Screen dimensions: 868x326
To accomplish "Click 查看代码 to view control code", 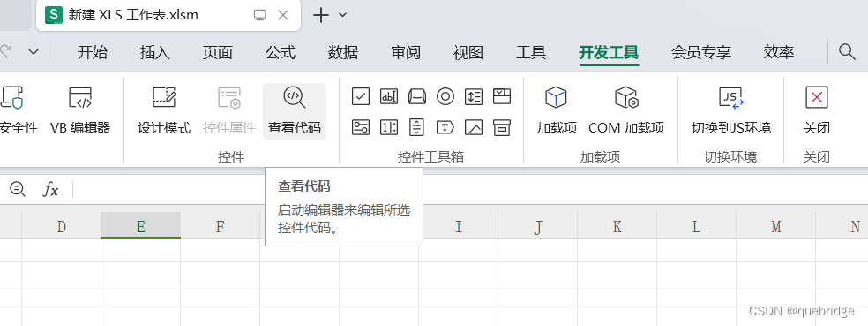I will (295, 111).
